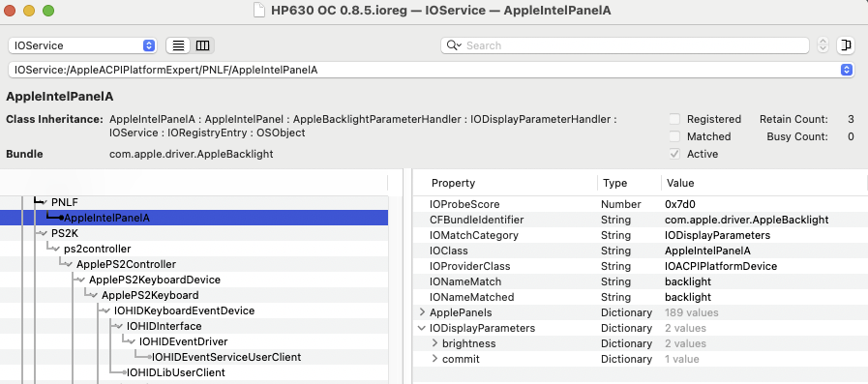Select the IOProbeScore property row
This screenshot has height=384, width=868.
[x=640, y=204]
